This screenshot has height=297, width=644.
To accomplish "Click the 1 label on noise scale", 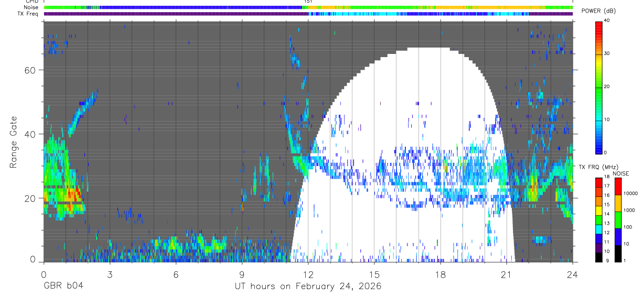I will click(625, 261).
